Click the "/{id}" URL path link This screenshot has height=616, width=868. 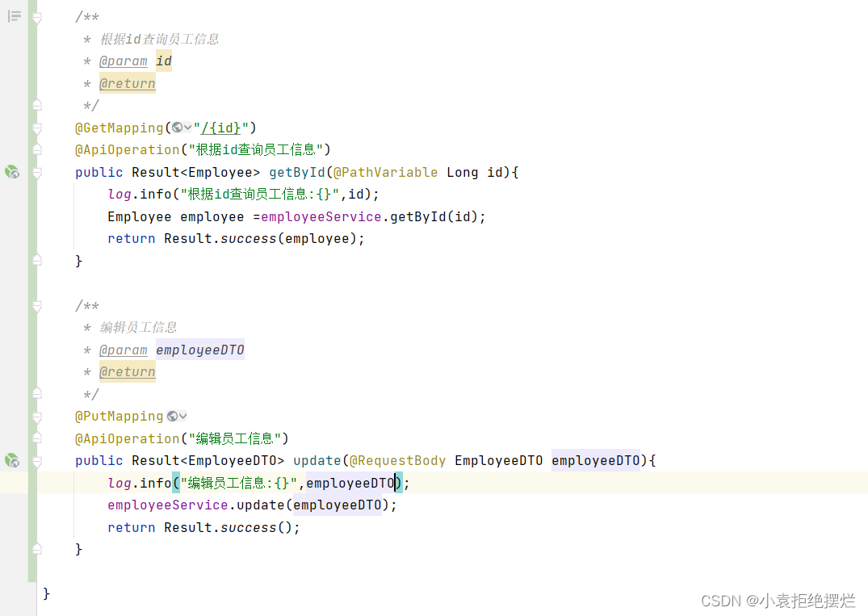click(221, 128)
